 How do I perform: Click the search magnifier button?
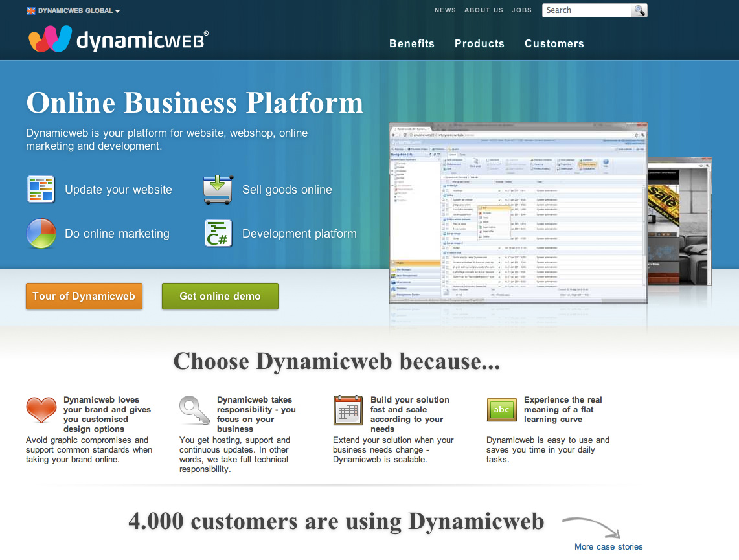pos(639,10)
